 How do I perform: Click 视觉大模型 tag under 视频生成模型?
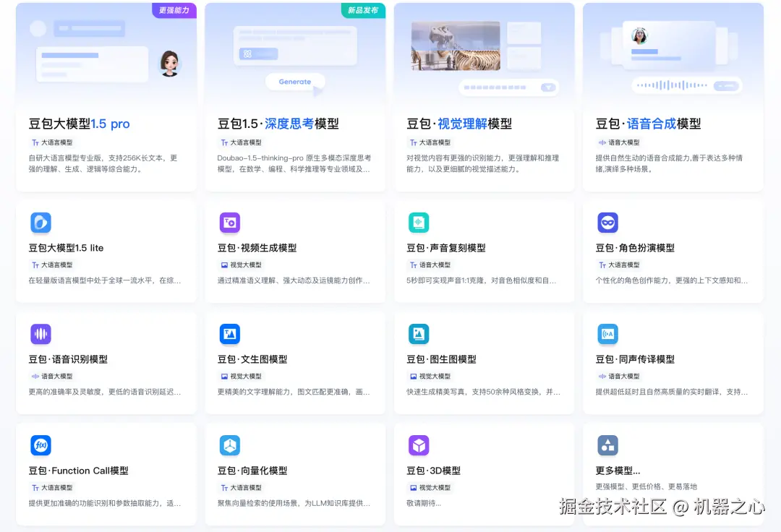242,265
